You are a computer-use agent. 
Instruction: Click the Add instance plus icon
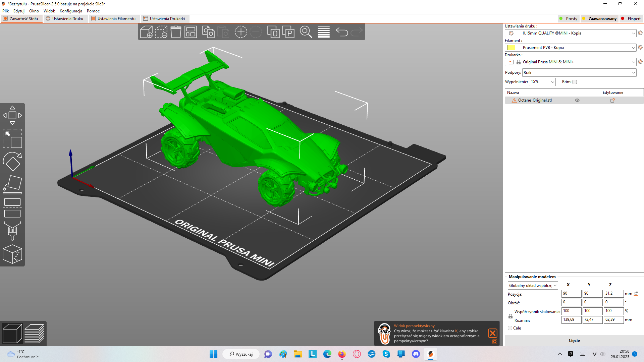pyautogui.click(x=240, y=32)
